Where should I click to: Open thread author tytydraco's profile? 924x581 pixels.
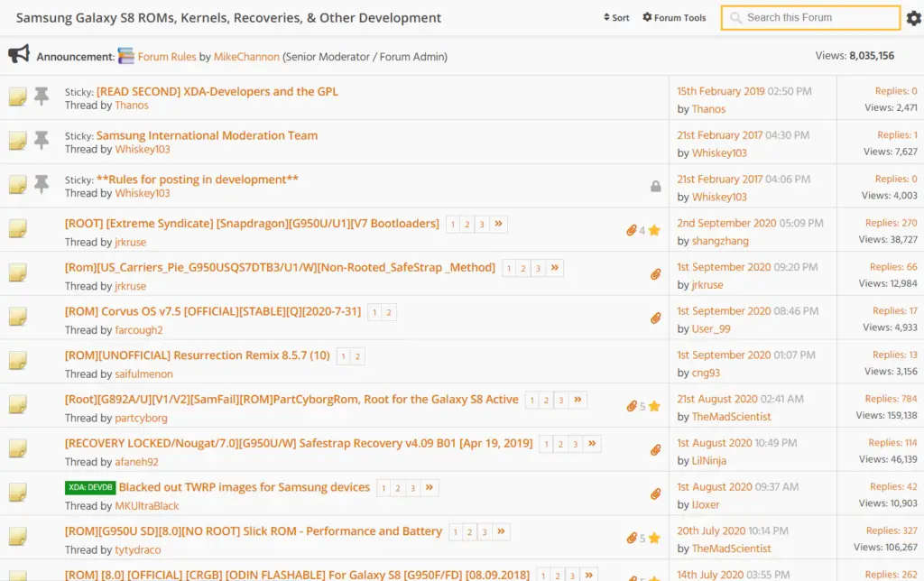click(138, 549)
